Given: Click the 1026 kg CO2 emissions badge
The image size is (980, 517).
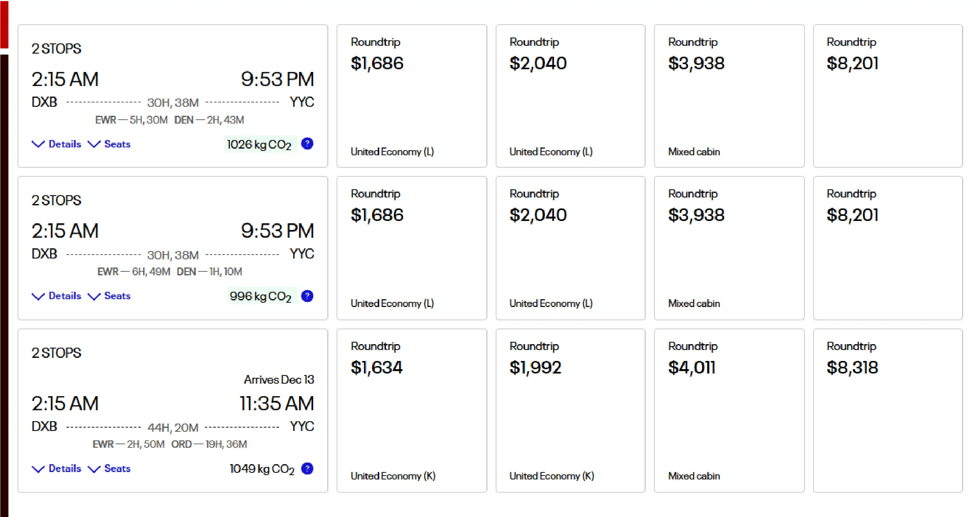Looking at the screenshot, I should [260, 145].
